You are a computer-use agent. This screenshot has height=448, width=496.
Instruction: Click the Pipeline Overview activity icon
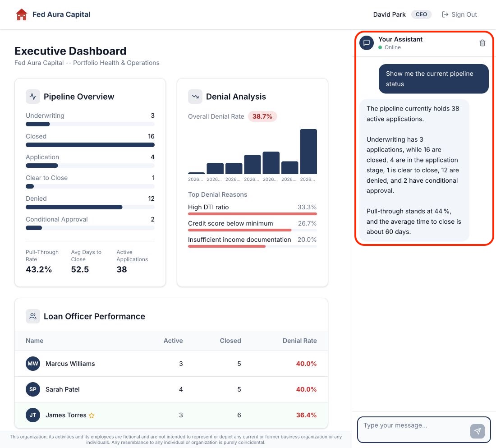pyautogui.click(x=33, y=97)
